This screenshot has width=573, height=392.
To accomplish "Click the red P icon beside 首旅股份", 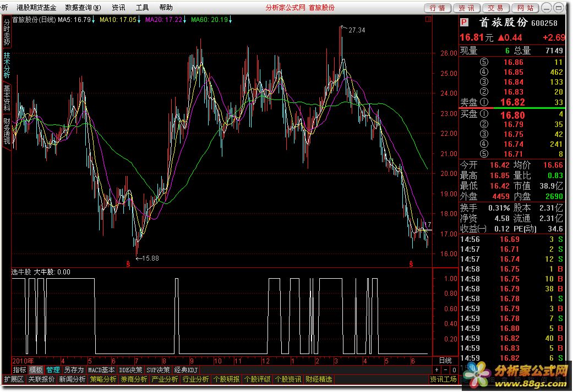I will point(464,23).
